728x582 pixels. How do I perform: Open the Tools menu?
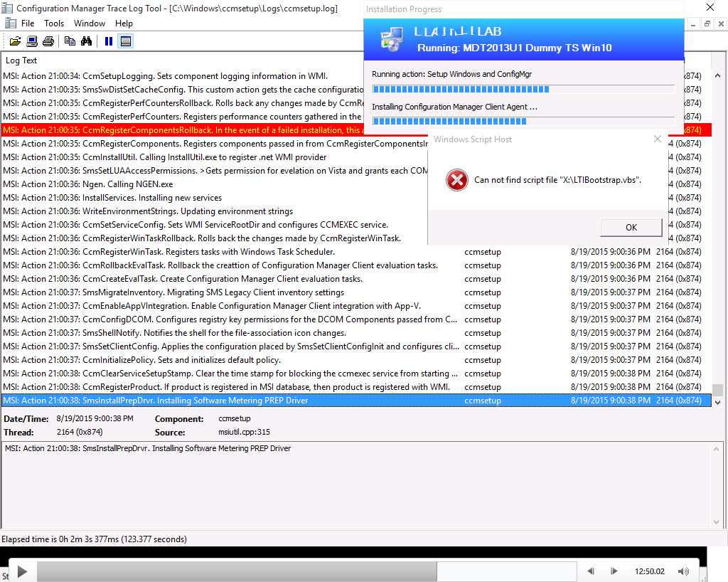click(54, 23)
